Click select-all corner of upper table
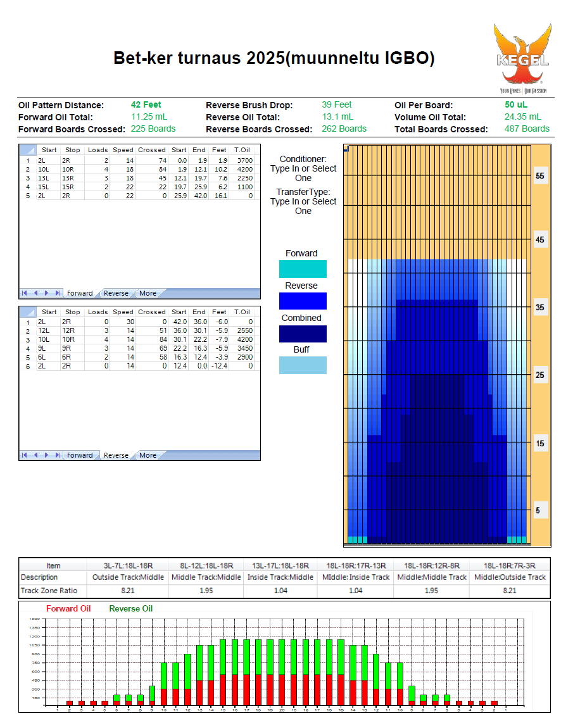The image size is (573, 728). tap(27, 150)
